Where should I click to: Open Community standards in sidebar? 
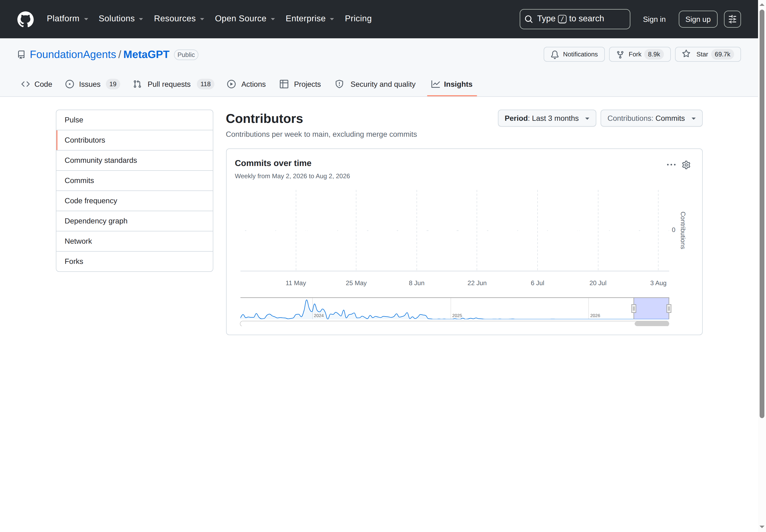click(134, 160)
